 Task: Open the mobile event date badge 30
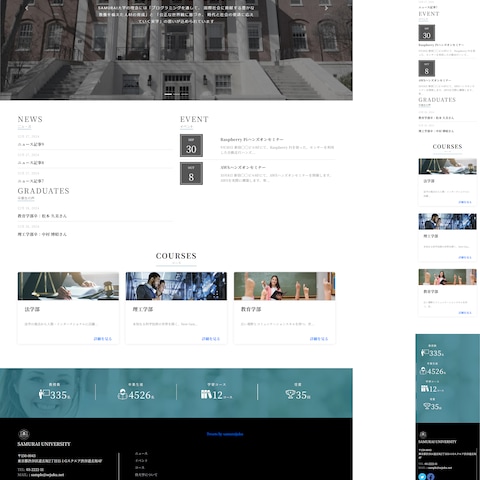pos(427,33)
